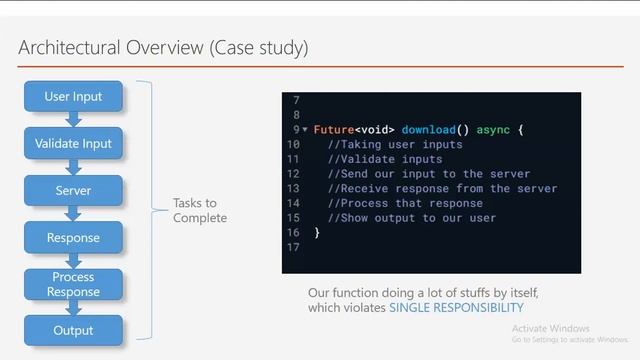
Task: Click the "//Send our input to the server" comment
Action: 429,174
